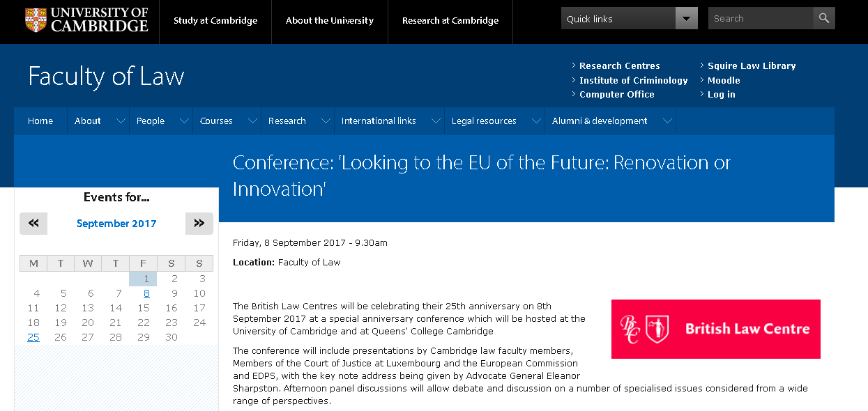Expand the Alumni & development chevron
868x411 pixels.
[667, 121]
